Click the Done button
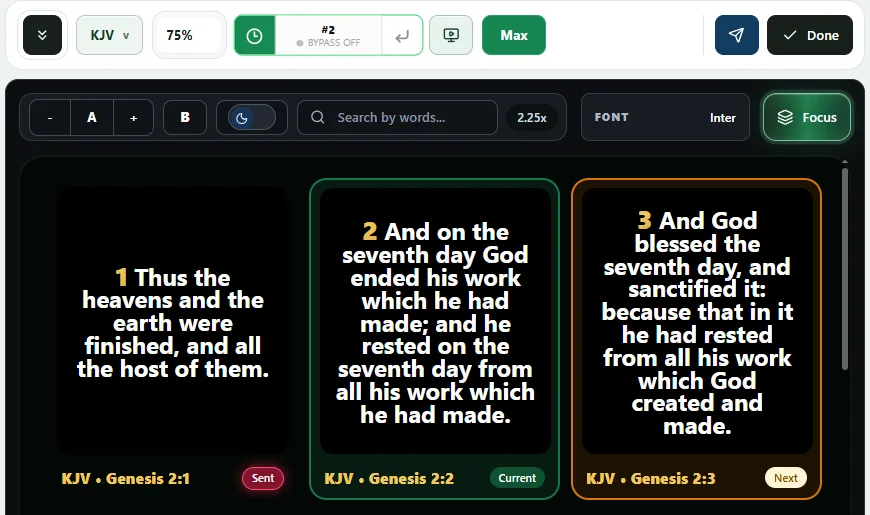 810,36
